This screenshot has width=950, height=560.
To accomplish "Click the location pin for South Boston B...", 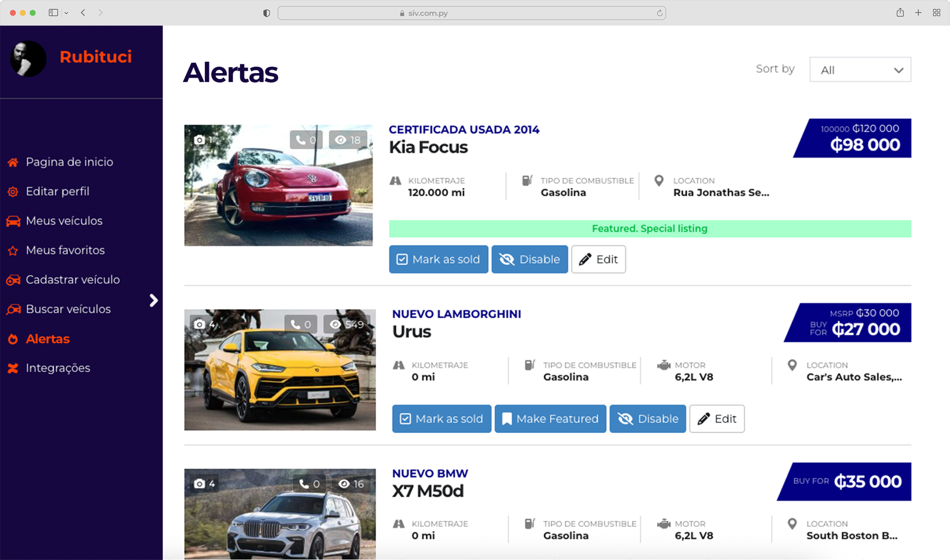I will [792, 524].
